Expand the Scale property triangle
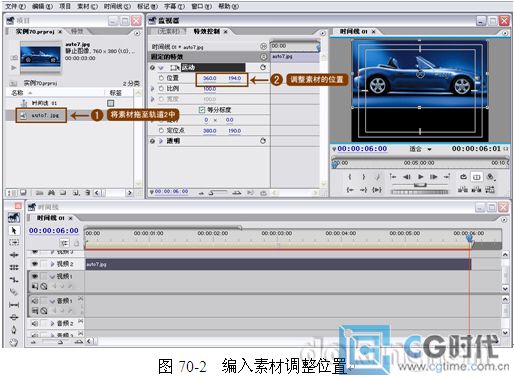Image resolution: width=514 pixels, height=380 pixels. [153, 89]
